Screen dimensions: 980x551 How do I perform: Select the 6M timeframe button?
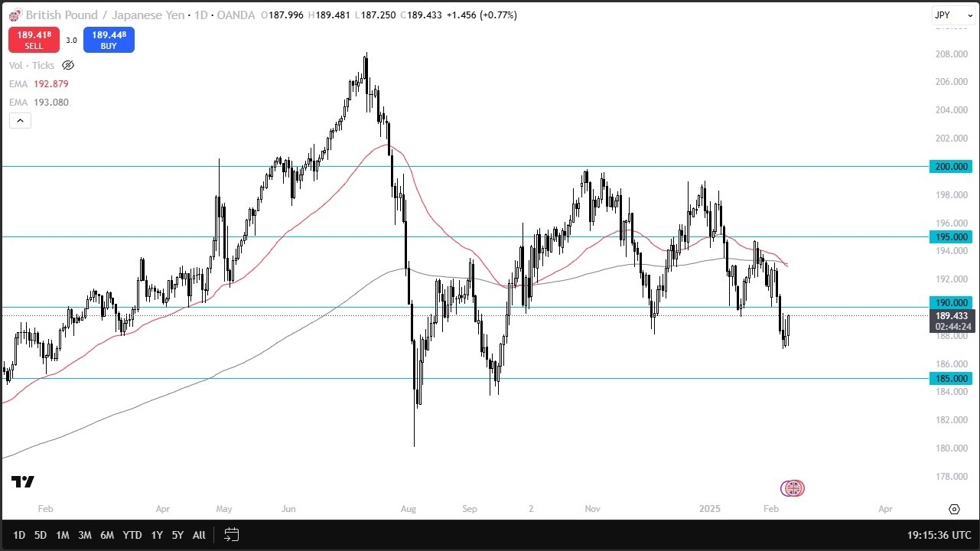click(107, 535)
